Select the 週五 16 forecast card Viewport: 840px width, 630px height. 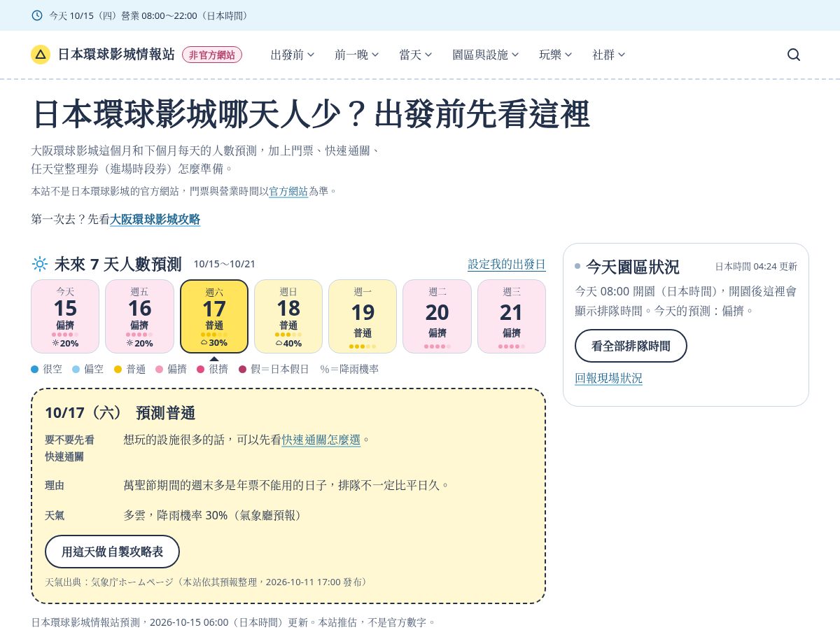tap(139, 316)
